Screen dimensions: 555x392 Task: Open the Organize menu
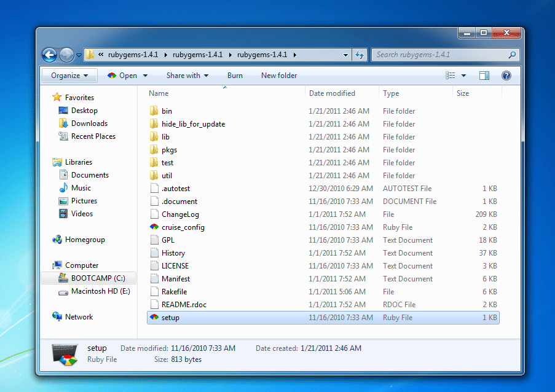tap(69, 76)
